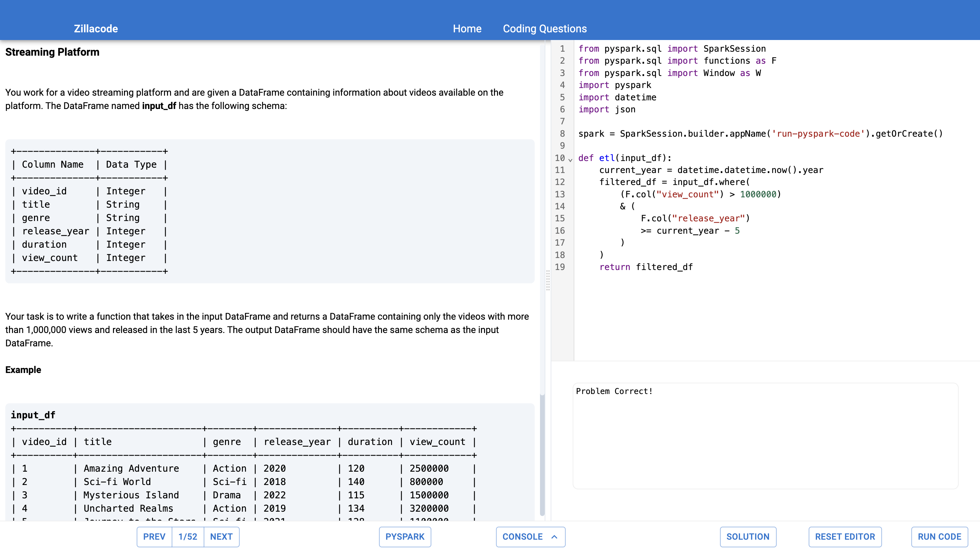The width and height of the screenshot is (980, 552).
Task: Click the PREV question button
Action: 154,536
